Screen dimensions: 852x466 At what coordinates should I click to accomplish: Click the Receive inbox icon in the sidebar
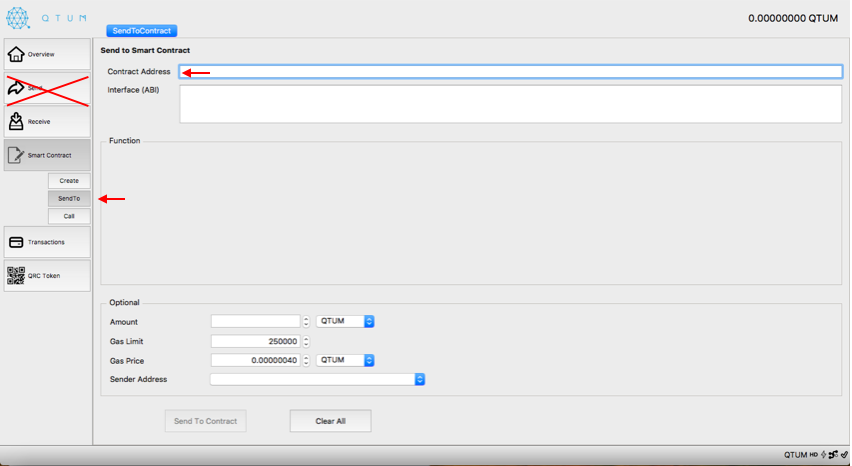click(x=16, y=121)
